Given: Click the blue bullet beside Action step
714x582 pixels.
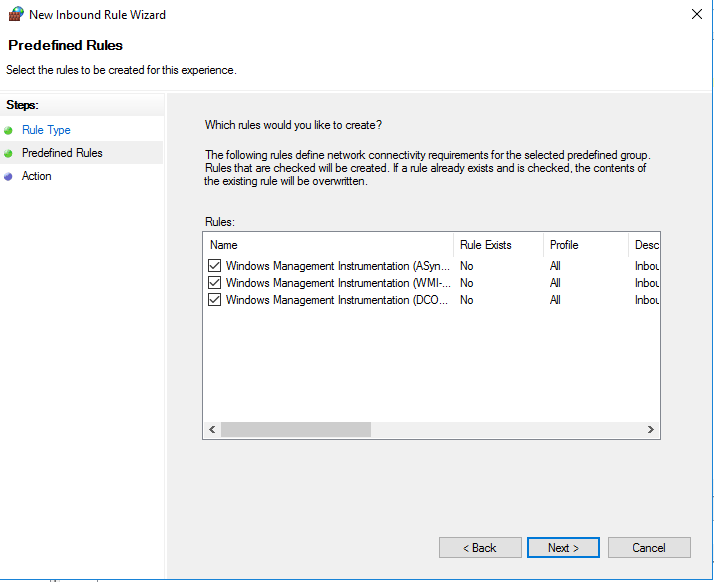Looking at the screenshot, I should click(x=9, y=176).
